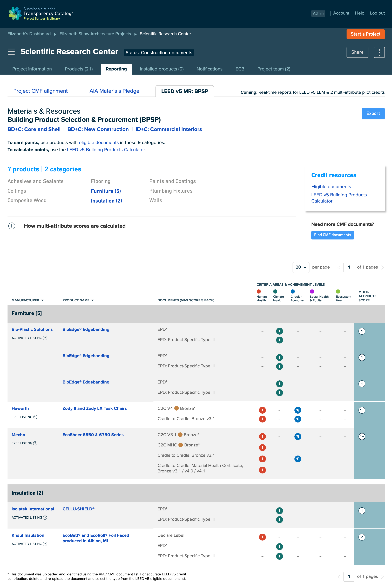Open Account link in header

341,13
